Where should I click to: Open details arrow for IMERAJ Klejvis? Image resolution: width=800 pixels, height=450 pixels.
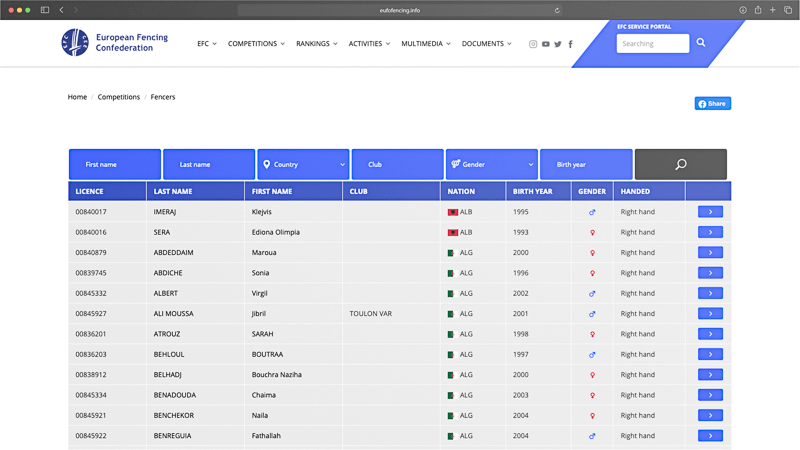710,212
